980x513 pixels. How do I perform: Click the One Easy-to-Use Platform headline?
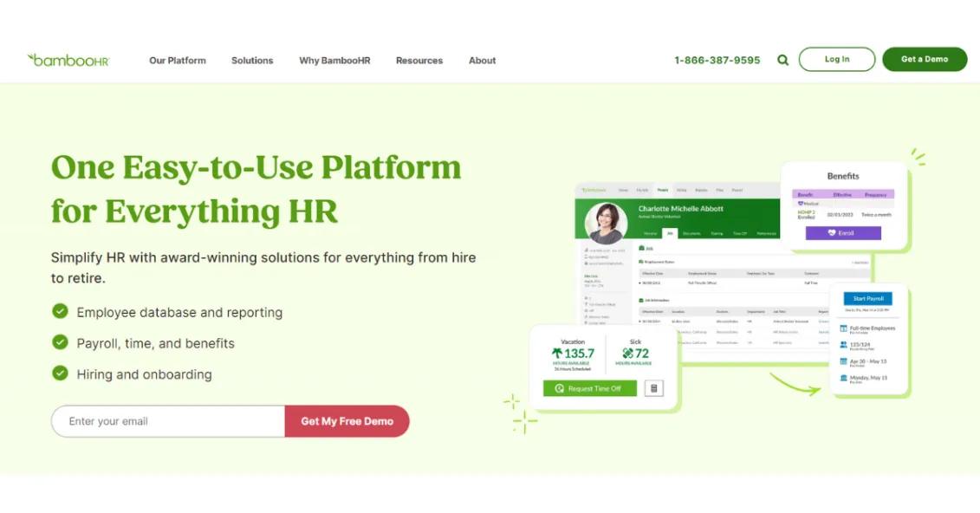click(256, 189)
